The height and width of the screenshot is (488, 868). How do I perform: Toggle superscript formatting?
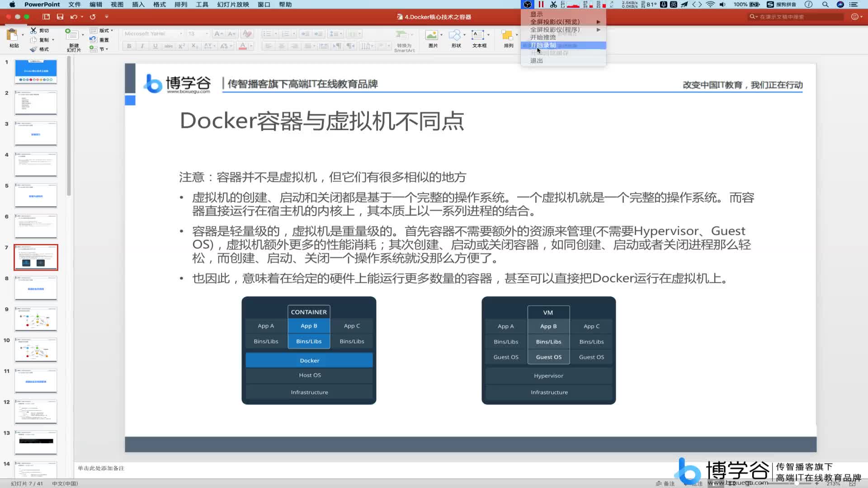[182, 46]
